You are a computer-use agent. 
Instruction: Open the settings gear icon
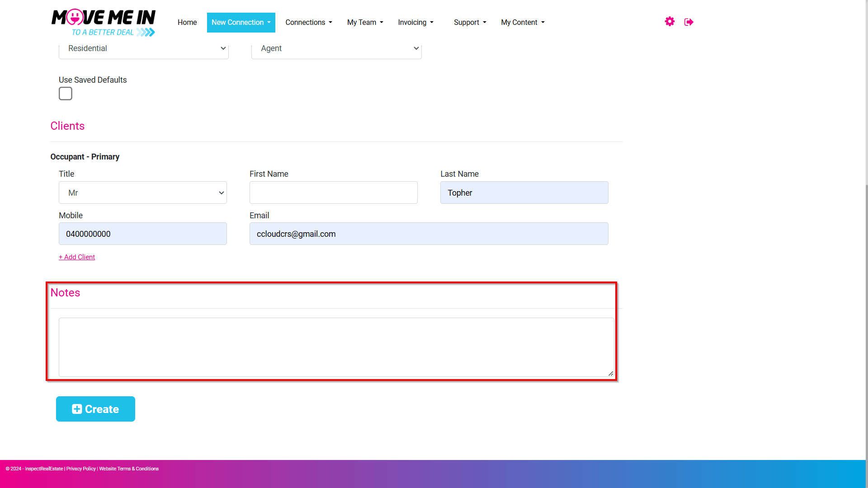coord(670,22)
